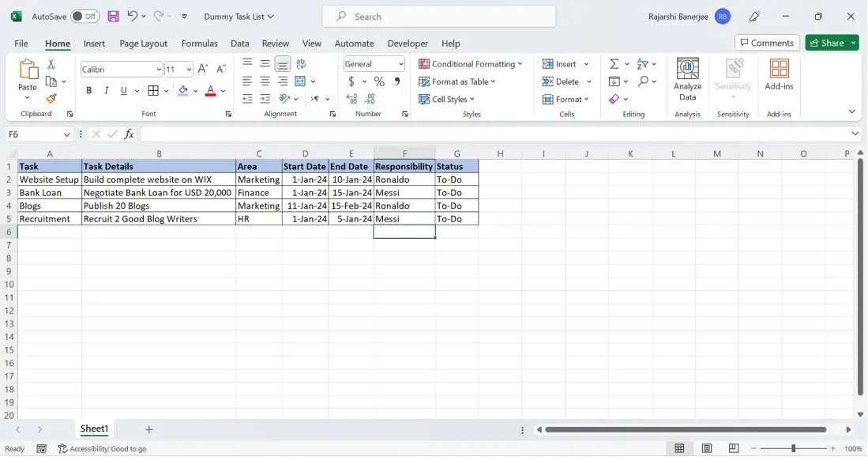Toggle Center alignment
The image size is (868, 457).
coord(265,81)
